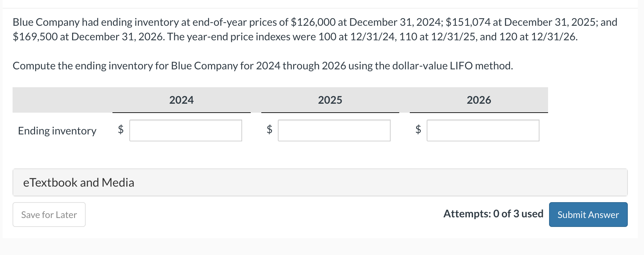The height and width of the screenshot is (255, 644).
Task: Submit the answer with Submit Answer button
Action: (x=588, y=215)
